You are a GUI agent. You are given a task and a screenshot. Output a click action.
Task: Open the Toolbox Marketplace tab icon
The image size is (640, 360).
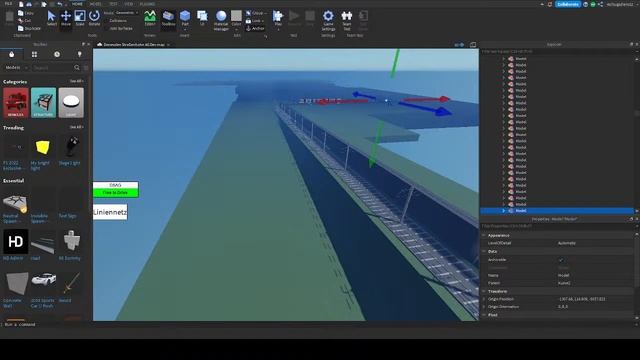(x=11, y=54)
